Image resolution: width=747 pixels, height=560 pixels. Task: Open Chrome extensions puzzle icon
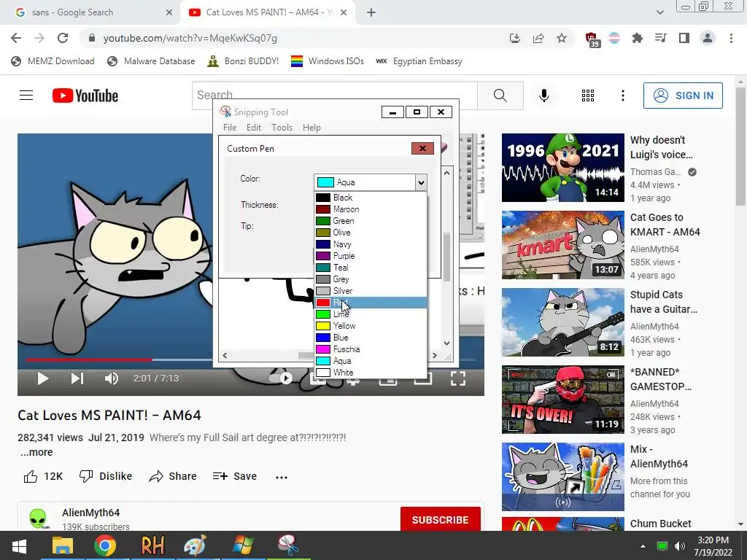tap(637, 38)
